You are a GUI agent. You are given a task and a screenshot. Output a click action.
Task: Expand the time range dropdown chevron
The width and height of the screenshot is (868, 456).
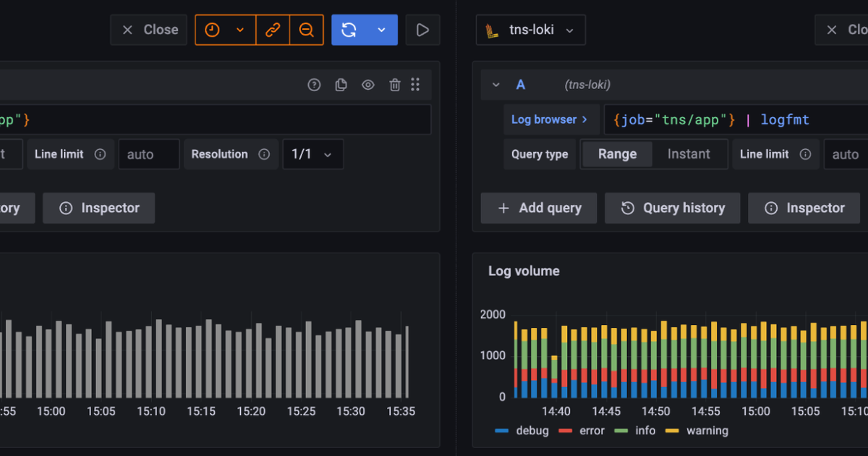coord(241,30)
